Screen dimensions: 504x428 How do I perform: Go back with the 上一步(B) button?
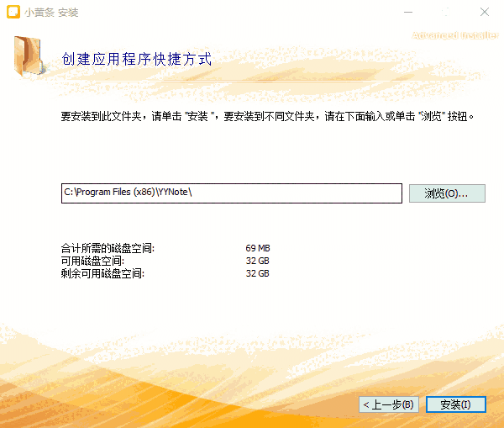pyautogui.click(x=389, y=404)
